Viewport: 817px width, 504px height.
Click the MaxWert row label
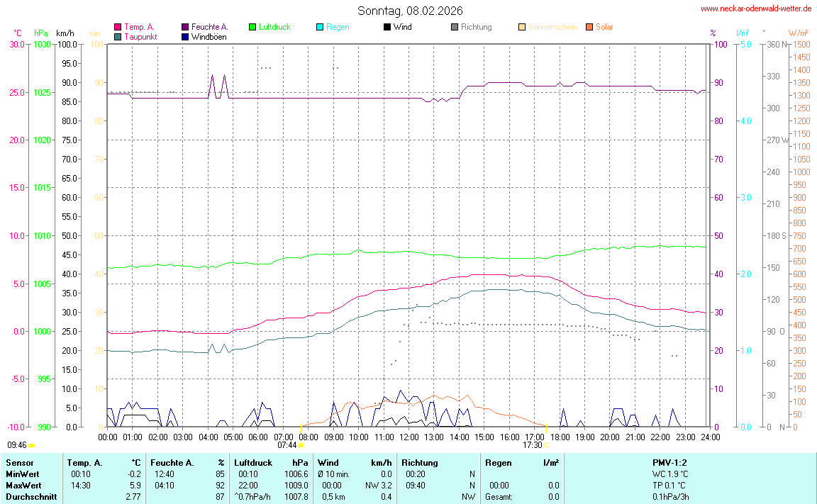[x=23, y=486]
